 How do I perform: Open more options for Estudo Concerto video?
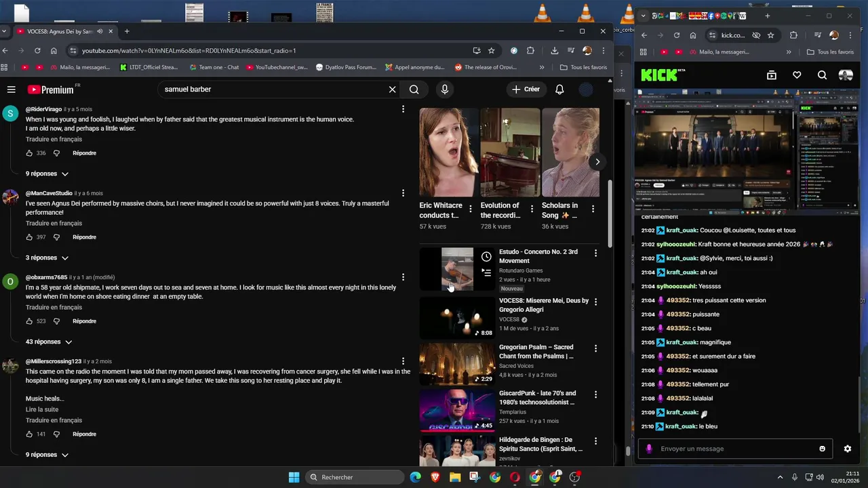(595, 253)
